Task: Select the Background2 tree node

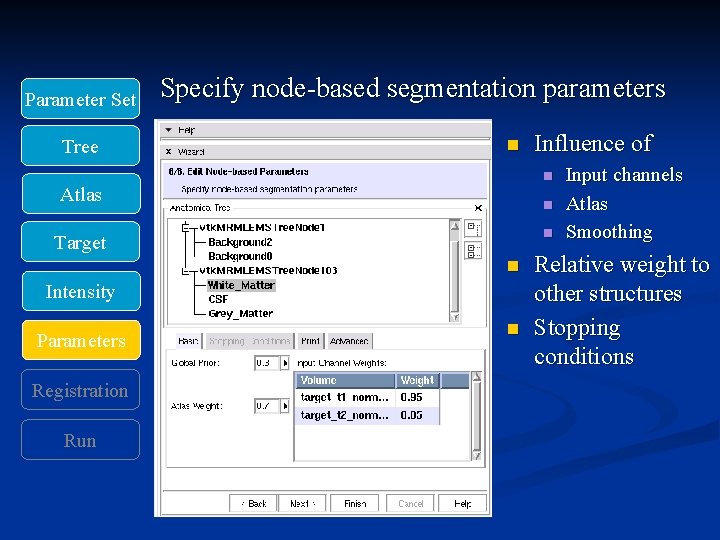Action: pos(240,242)
